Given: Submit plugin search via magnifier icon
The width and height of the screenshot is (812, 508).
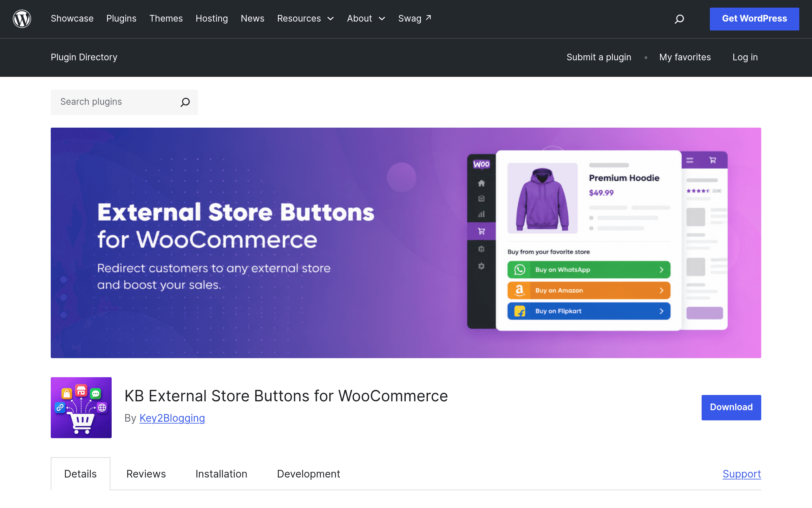Looking at the screenshot, I should [x=185, y=102].
